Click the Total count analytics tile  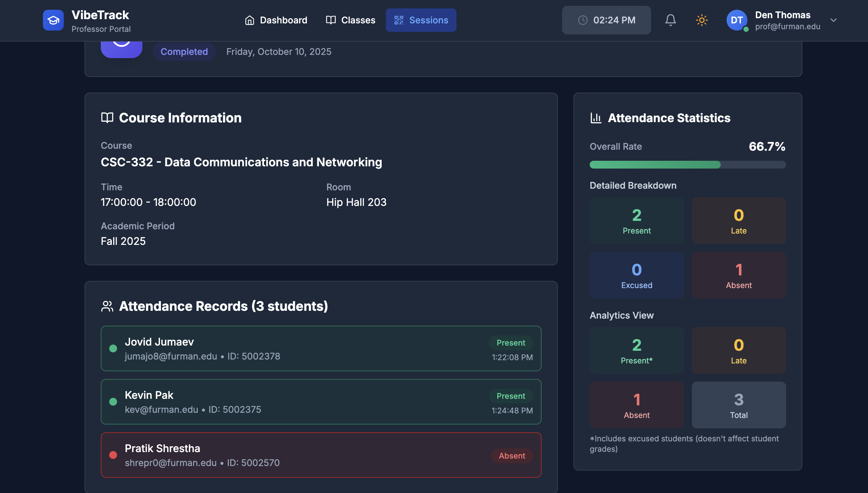[739, 405]
